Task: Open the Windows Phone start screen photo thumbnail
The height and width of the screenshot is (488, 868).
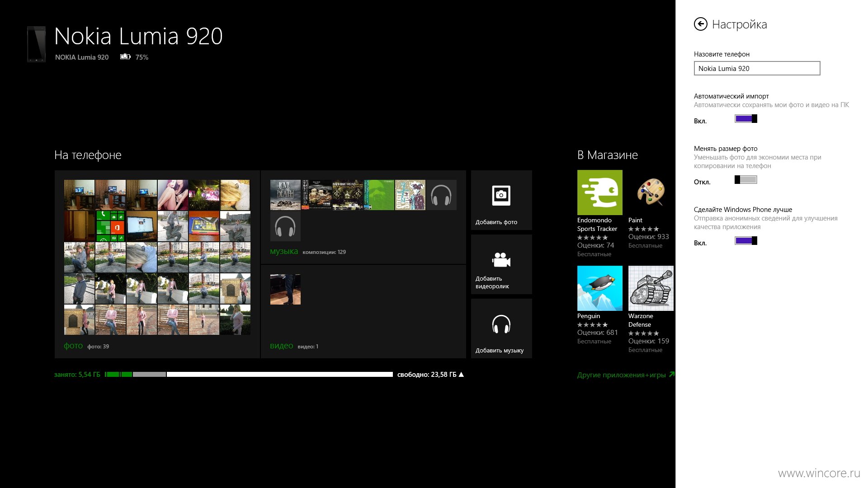Action: click(110, 226)
